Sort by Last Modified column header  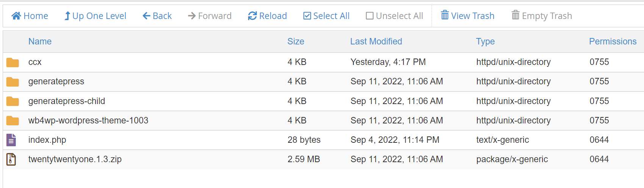376,41
